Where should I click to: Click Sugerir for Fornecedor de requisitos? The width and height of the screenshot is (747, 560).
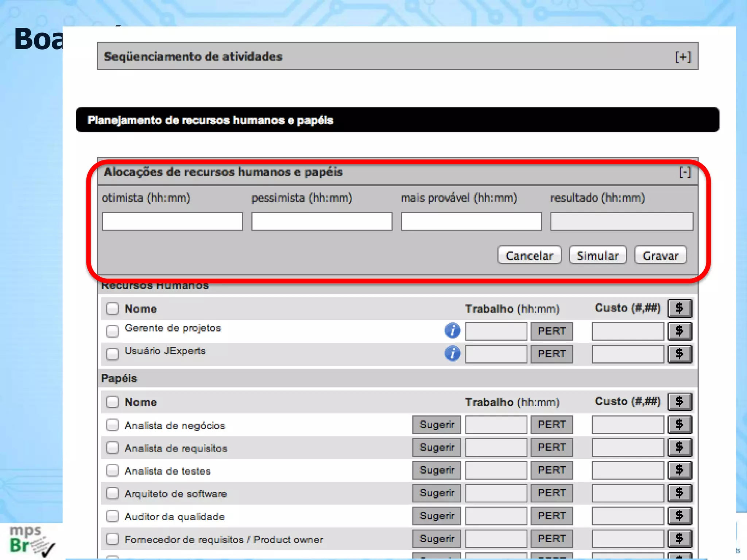click(x=437, y=538)
